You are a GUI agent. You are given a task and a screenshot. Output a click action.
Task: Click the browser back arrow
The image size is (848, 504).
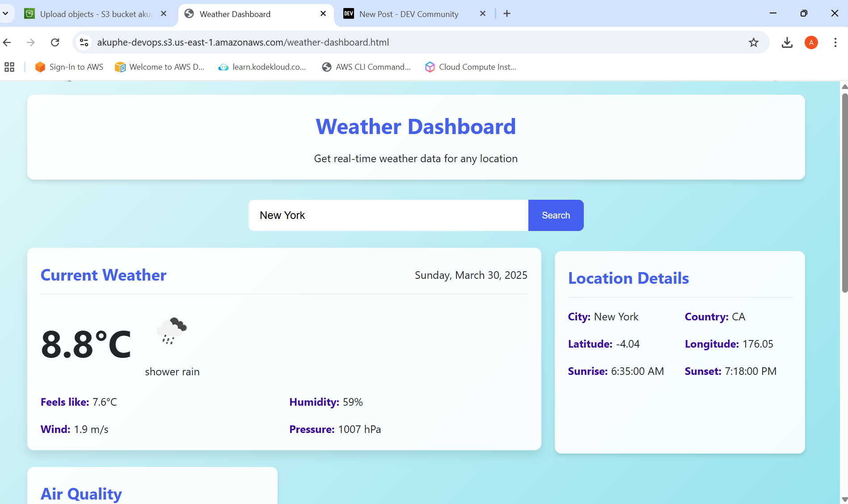(7, 42)
